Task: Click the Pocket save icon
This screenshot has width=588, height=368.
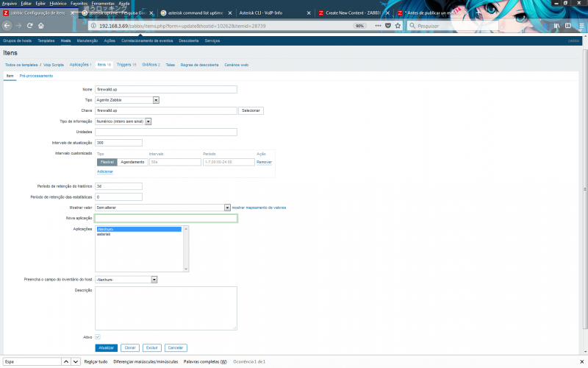Action: point(388,26)
